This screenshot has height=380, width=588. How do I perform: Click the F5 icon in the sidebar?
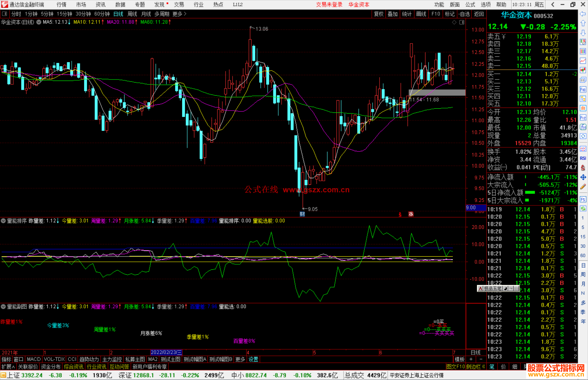pyautogui.click(x=583, y=199)
